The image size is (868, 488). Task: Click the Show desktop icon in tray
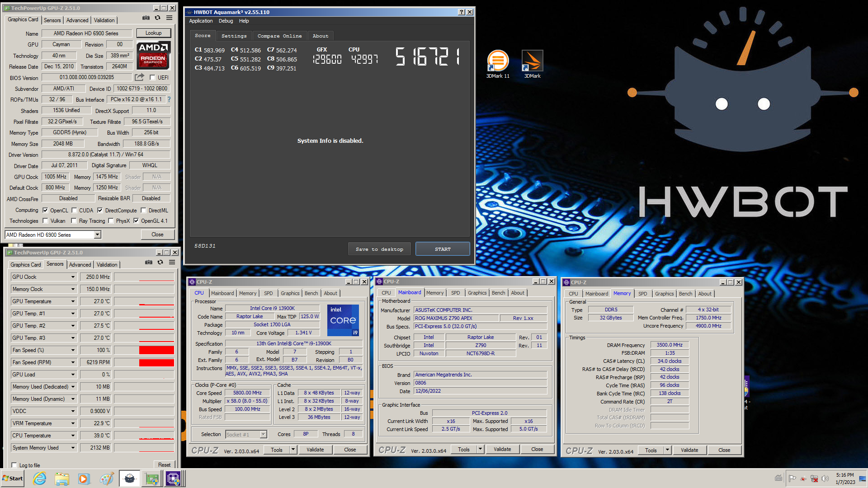click(x=863, y=479)
